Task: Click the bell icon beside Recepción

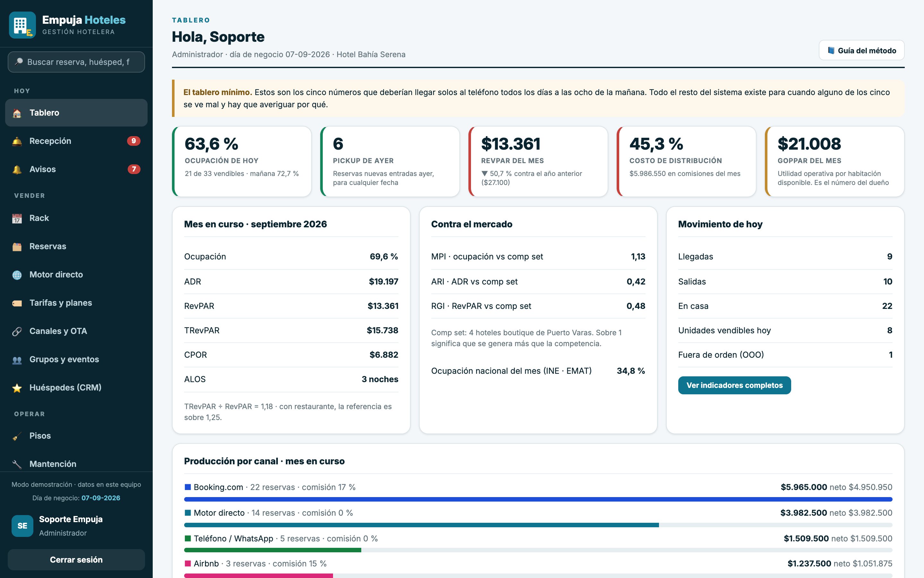Action: coord(17,141)
